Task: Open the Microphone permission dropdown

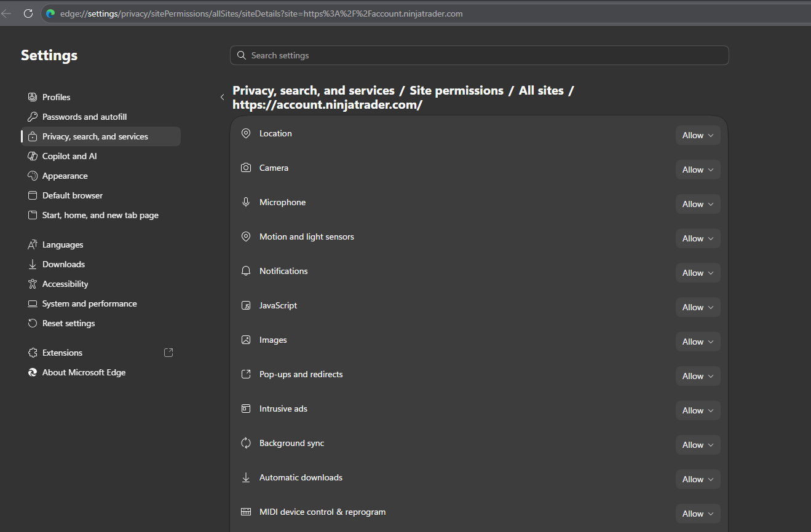Action: click(x=698, y=205)
